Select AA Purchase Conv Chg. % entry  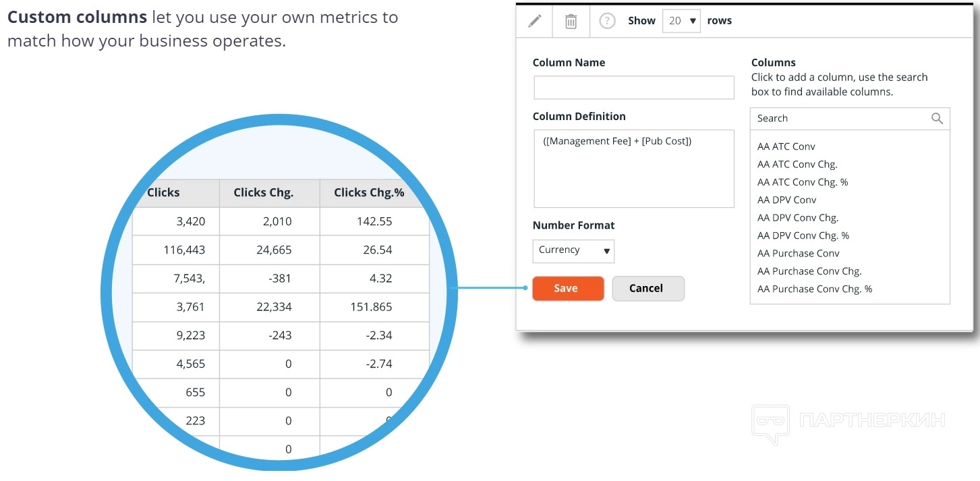click(x=814, y=289)
